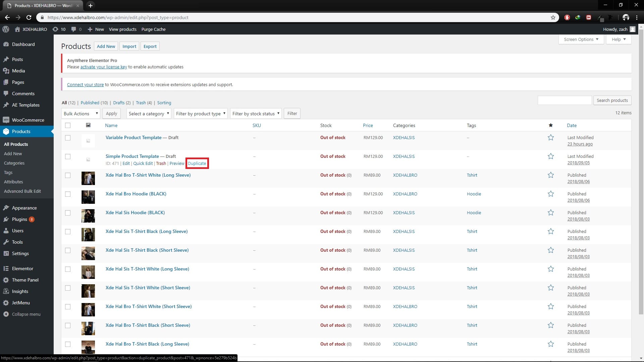Select checkbox for Xde Hal Sis T-Shirt Black (Long Sleeve)
644x362 pixels.
point(68,232)
